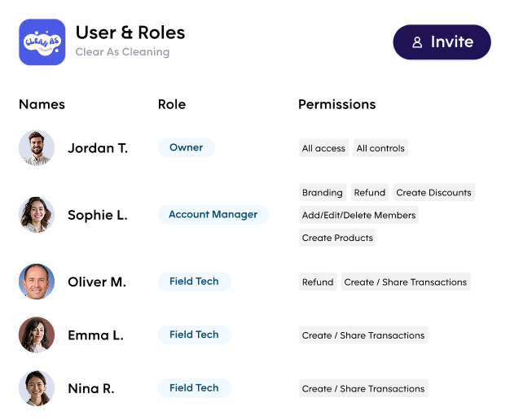Click the name Nina R.
This screenshot has height=420, width=510.
point(91,388)
